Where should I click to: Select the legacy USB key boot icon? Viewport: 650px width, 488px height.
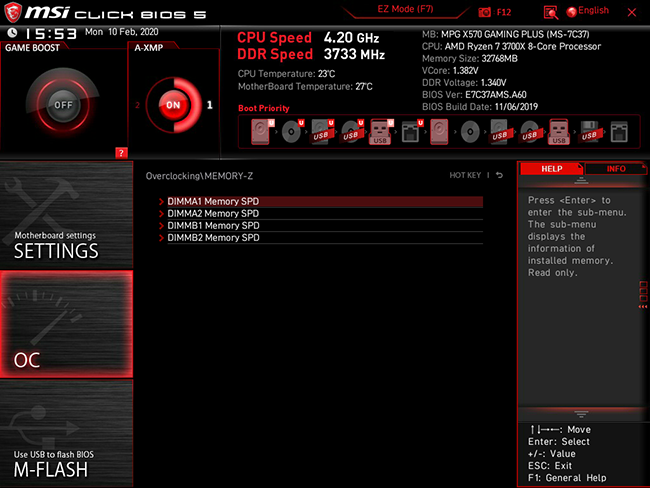[x=559, y=132]
